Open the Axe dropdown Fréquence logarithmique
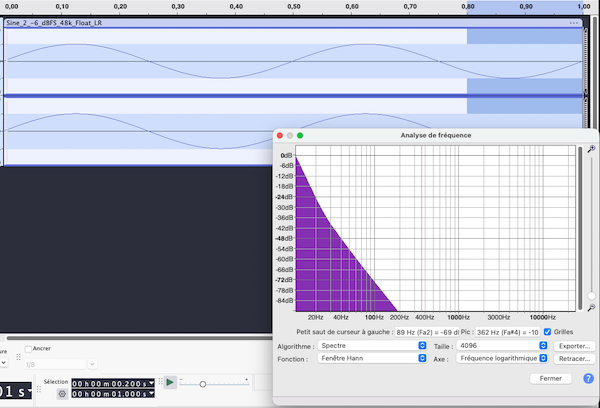The image size is (600, 408). [502, 358]
